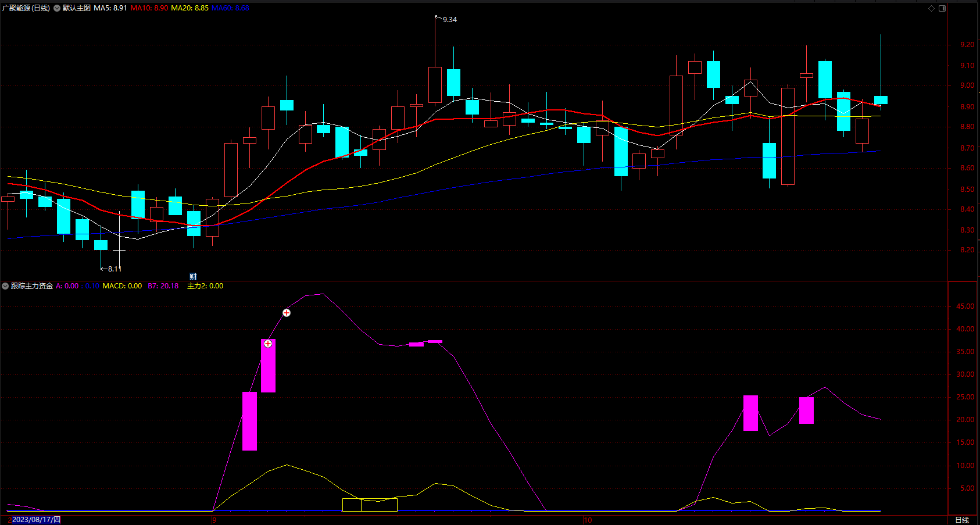The width and height of the screenshot is (980, 525).
Task: Click the 广聚能源(日线) stock title
Action: [26, 8]
